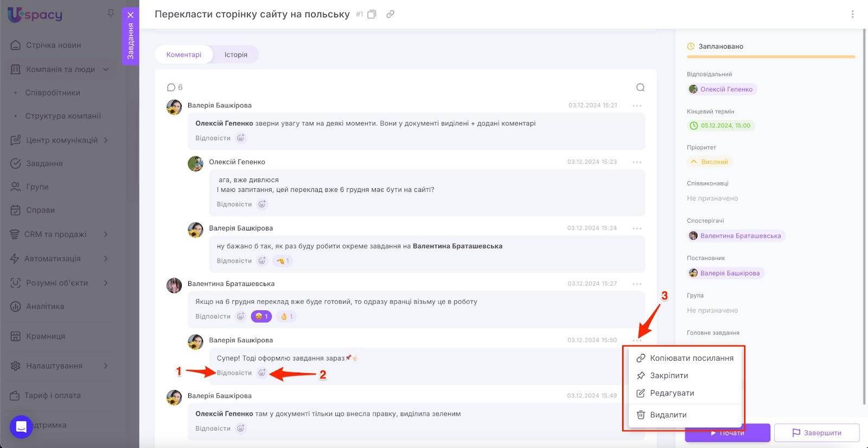Screen dimensions: 868x448
Task: Expand the Налаштування menu
Action: click(106, 366)
